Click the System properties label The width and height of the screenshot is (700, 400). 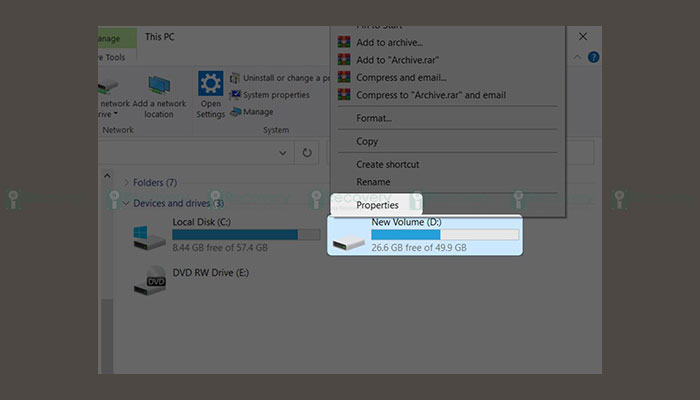276,95
